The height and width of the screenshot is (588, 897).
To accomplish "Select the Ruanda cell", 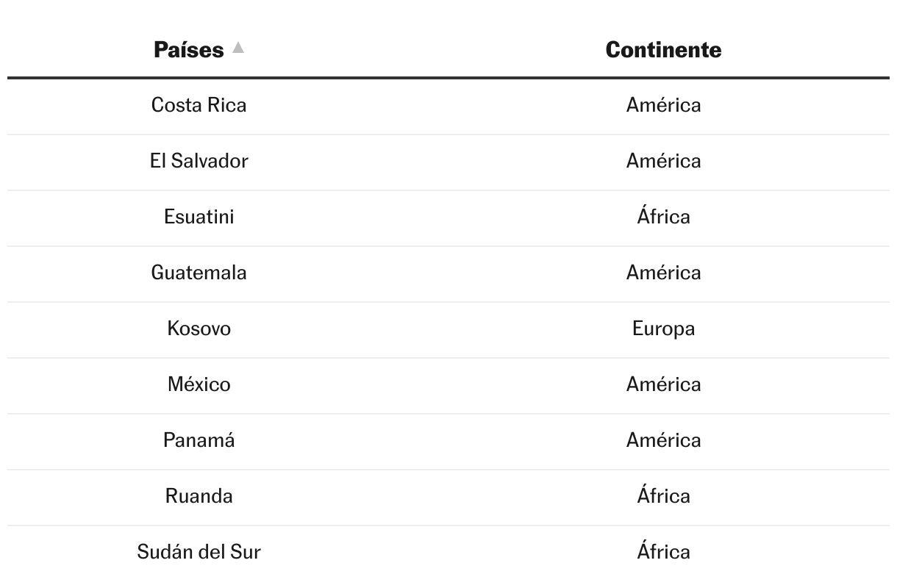I will click(x=199, y=496).
